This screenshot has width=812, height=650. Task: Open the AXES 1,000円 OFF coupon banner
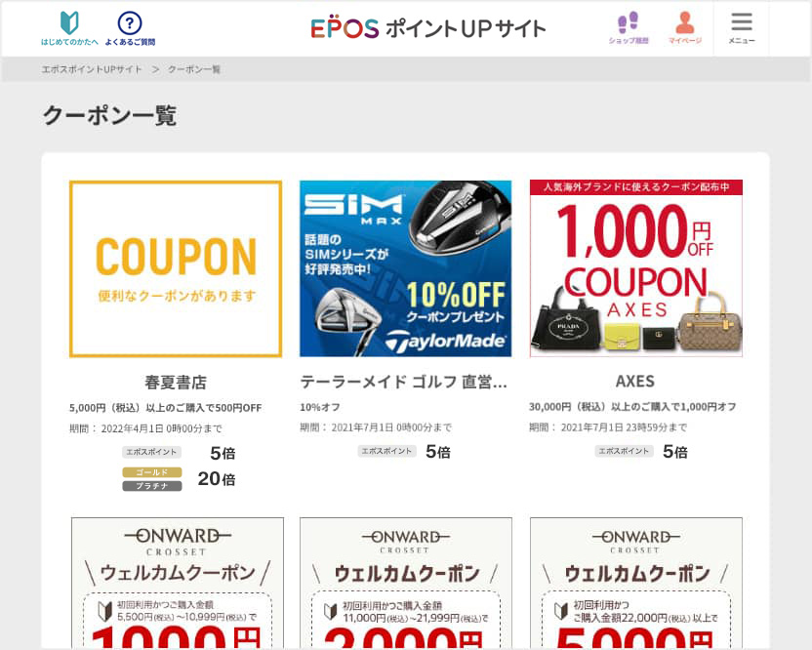pos(636,268)
